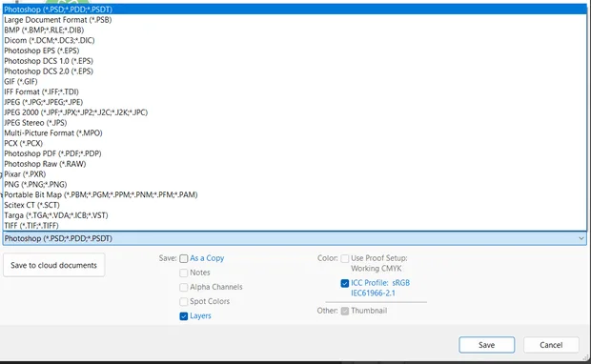Screen dimensions: 591x364
Task: Toggle the Spot Colors checkbox
Action: pyautogui.click(x=184, y=302)
